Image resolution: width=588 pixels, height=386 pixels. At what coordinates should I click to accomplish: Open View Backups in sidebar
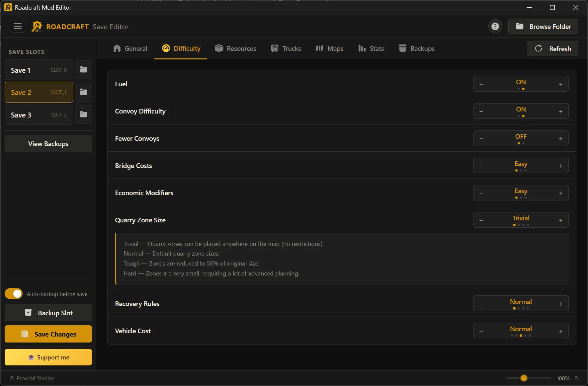tap(48, 143)
